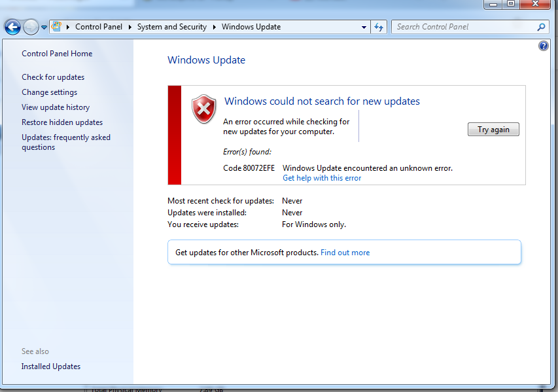Image resolution: width=558 pixels, height=392 pixels.
Task: Minimize the Windows Update window
Action: click(493, 4)
